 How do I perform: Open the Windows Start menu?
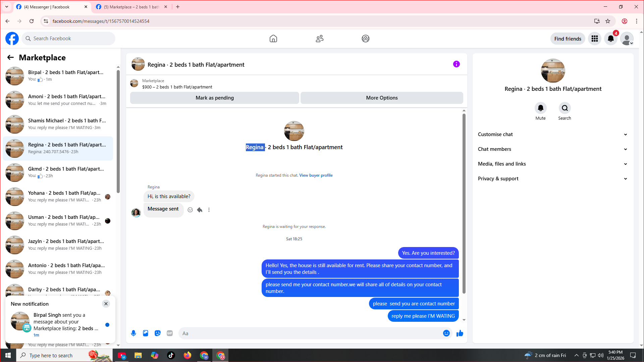(8, 355)
